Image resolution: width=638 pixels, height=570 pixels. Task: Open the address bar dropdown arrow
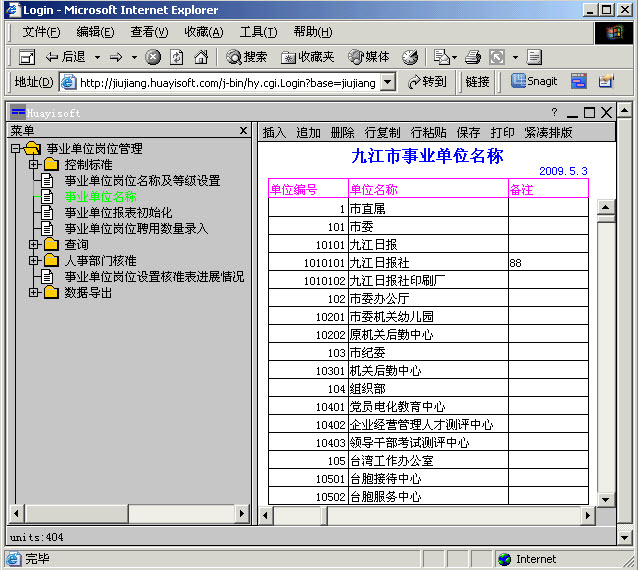click(x=389, y=83)
